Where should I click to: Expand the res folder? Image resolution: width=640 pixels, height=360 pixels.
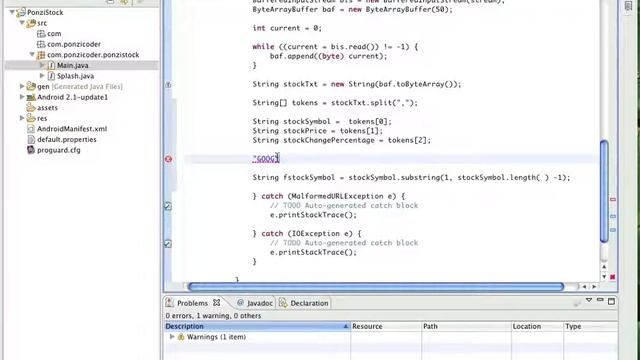22,118
